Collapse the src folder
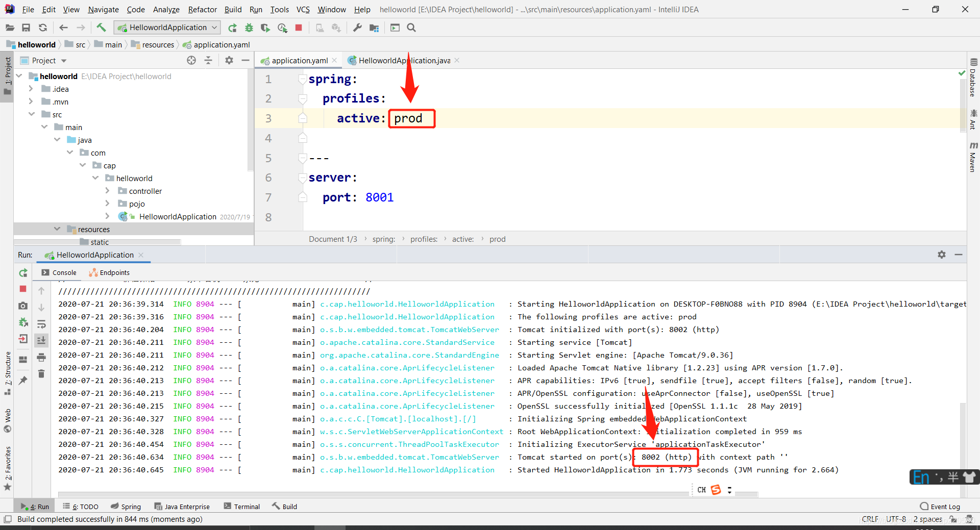Screen dimensions: 980x530 (32, 114)
